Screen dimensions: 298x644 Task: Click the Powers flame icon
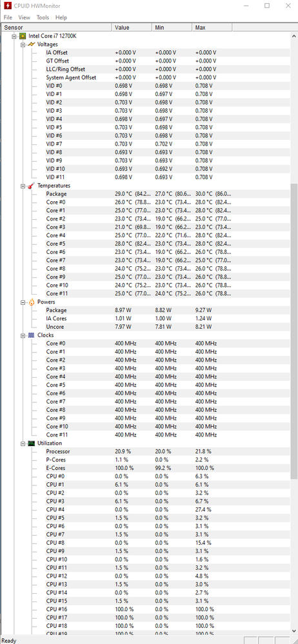pos(31,302)
